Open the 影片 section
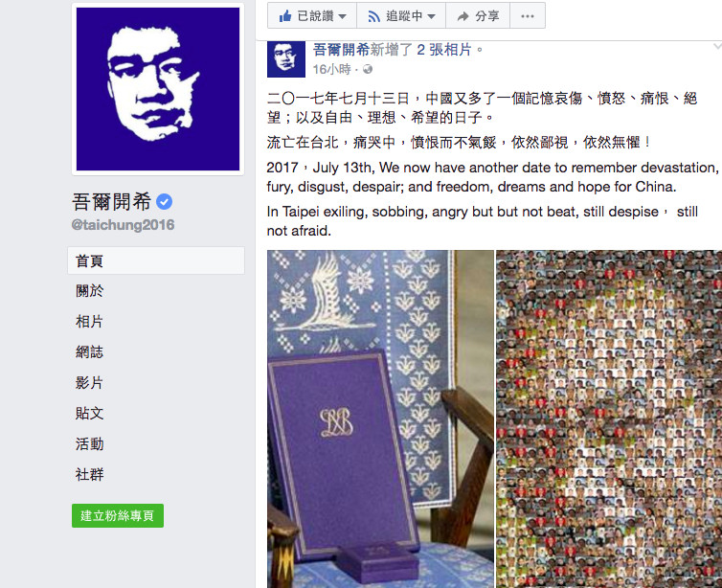Image resolution: width=722 pixels, height=588 pixels. point(90,383)
